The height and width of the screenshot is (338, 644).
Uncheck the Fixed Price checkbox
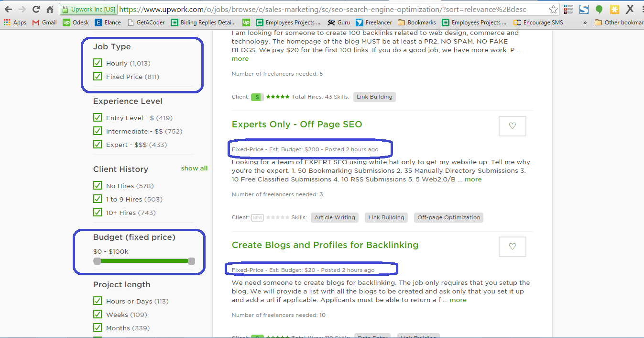[x=98, y=76]
